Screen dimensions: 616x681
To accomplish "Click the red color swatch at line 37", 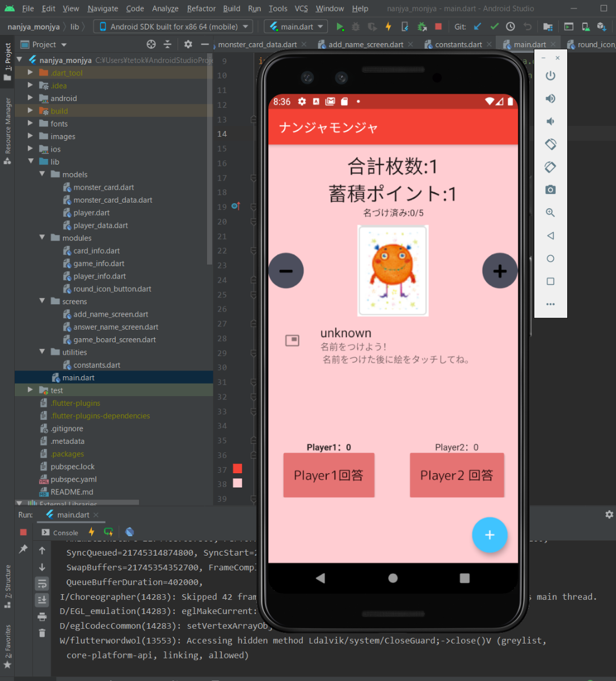I will (x=238, y=468).
